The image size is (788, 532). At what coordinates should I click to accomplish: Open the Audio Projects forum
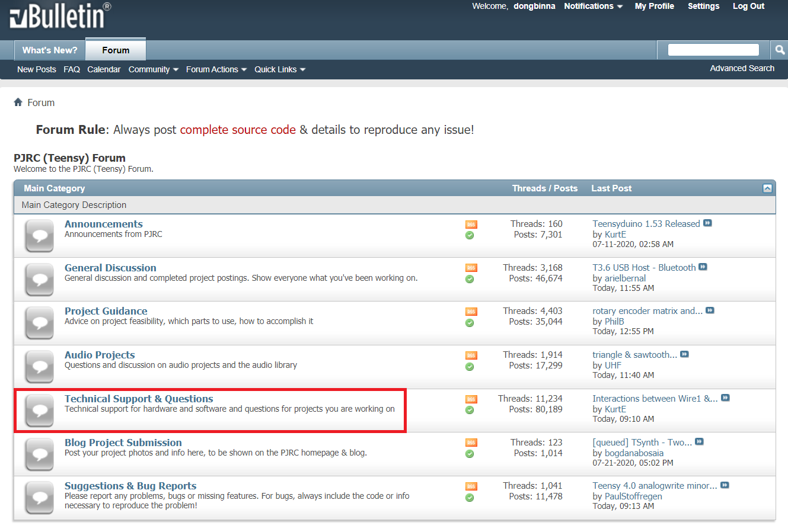100,355
